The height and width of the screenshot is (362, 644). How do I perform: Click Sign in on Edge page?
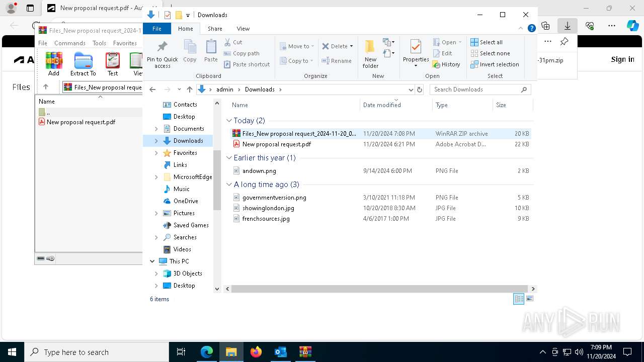[622, 59]
